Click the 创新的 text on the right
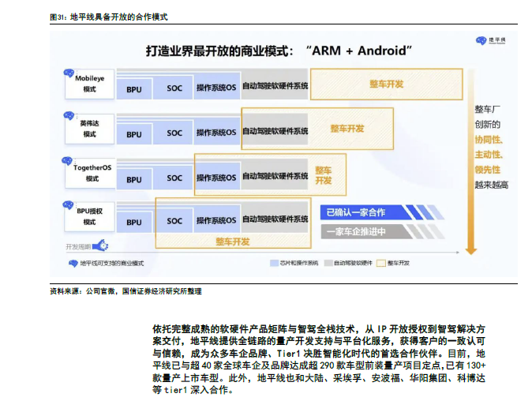Image resolution: width=532 pixels, height=401 pixels. coord(487,125)
